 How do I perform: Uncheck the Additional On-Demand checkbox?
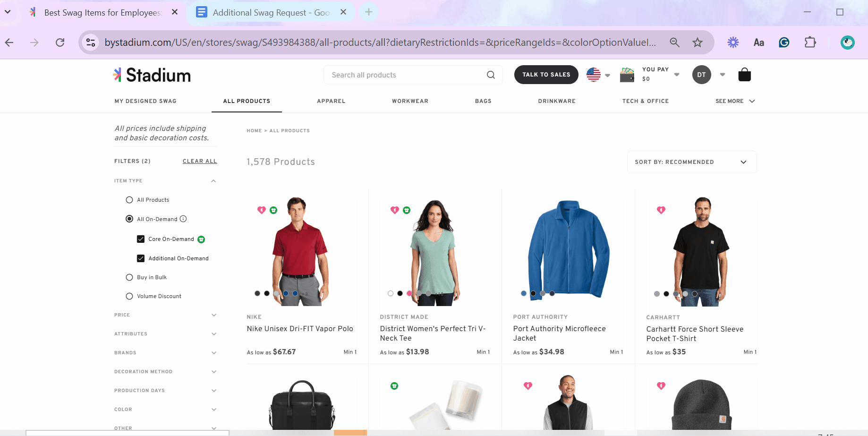(x=141, y=258)
